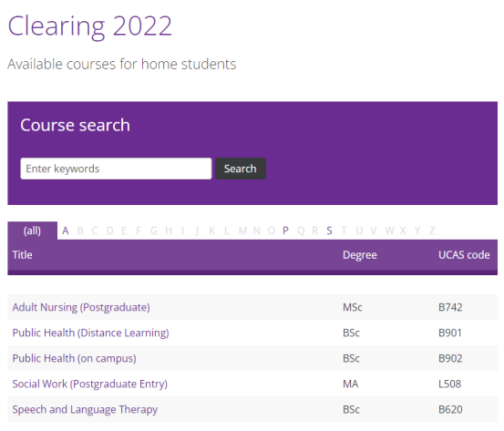This screenshot has width=504, height=431.
Task: Select the (all) filter tab
Action: coord(32,231)
